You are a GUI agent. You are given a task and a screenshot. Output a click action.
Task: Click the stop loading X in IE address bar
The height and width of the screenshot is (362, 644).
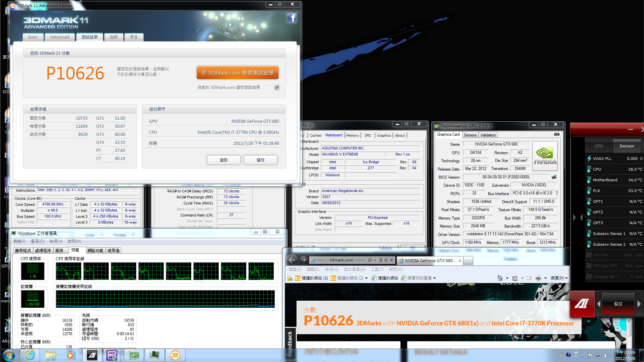391,260
